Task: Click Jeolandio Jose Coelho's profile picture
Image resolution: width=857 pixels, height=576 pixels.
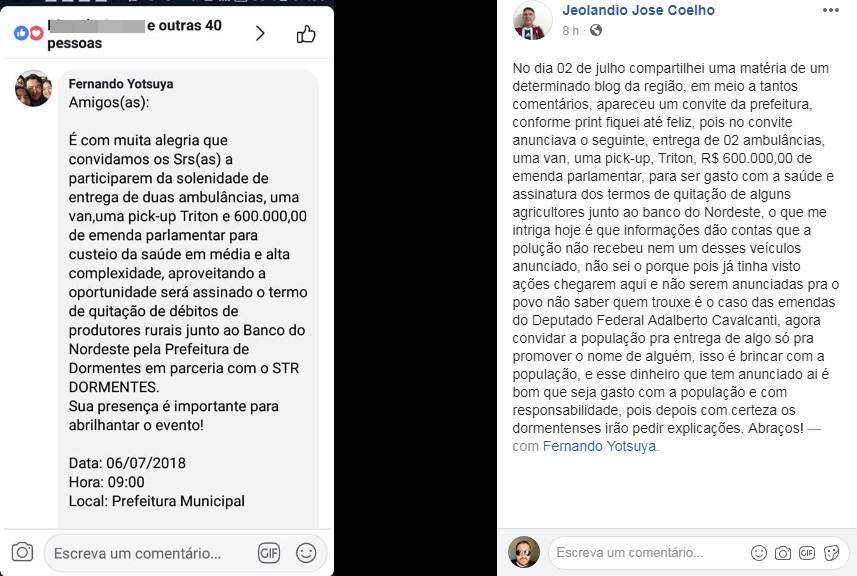Action: click(532, 20)
